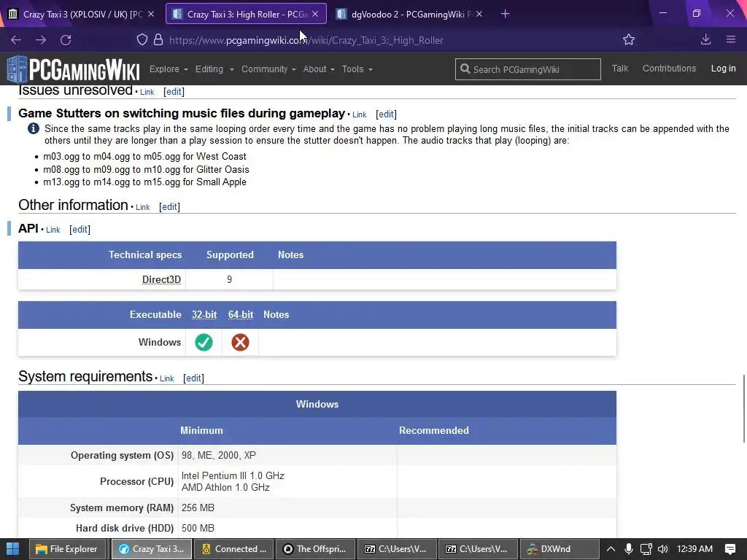Edit the System requirements section

[193, 378]
